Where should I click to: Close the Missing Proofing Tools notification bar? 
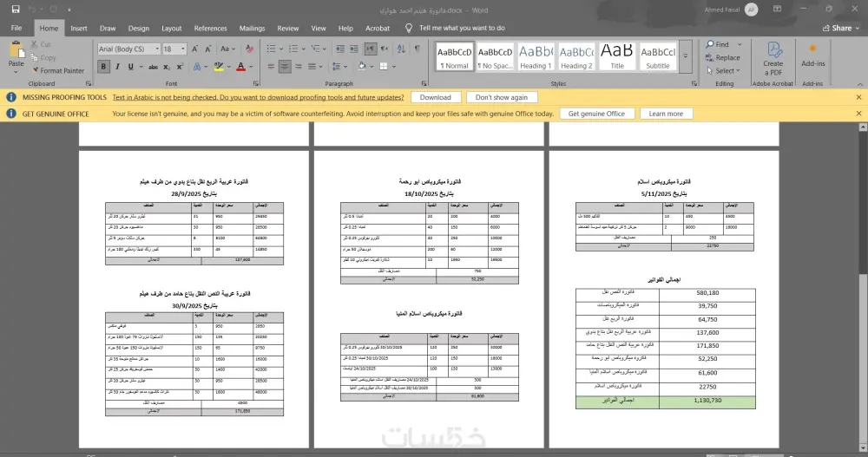[x=858, y=97]
